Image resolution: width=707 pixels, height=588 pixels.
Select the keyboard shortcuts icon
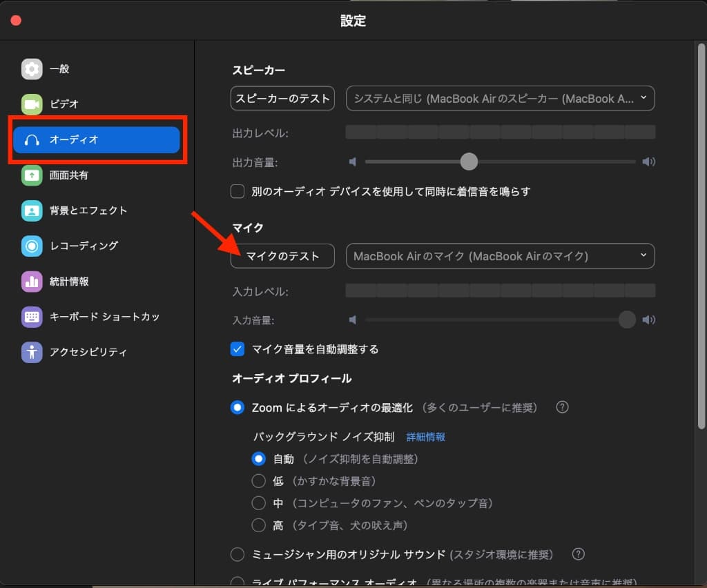coord(32,317)
